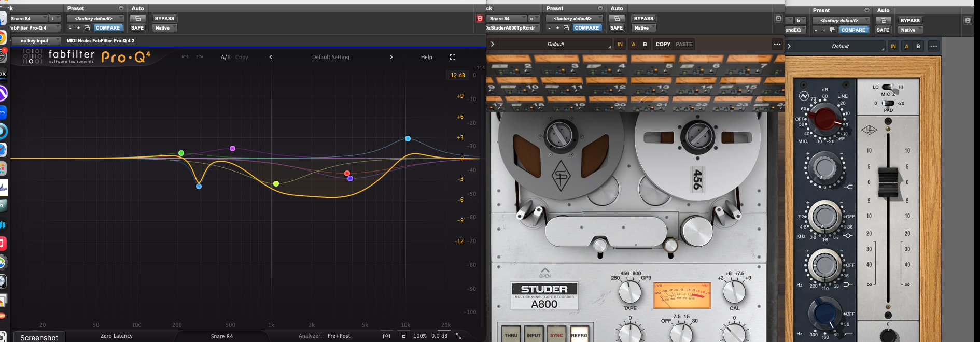Click the Studer VU meter
The height and width of the screenshot is (342, 980).
[x=682, y=295]
